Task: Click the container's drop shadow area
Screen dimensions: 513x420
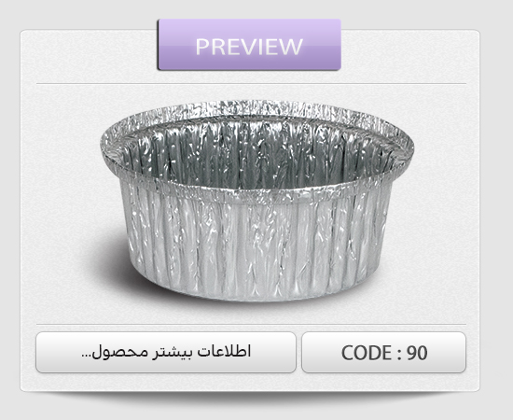Action: click(x=108, y=262)
